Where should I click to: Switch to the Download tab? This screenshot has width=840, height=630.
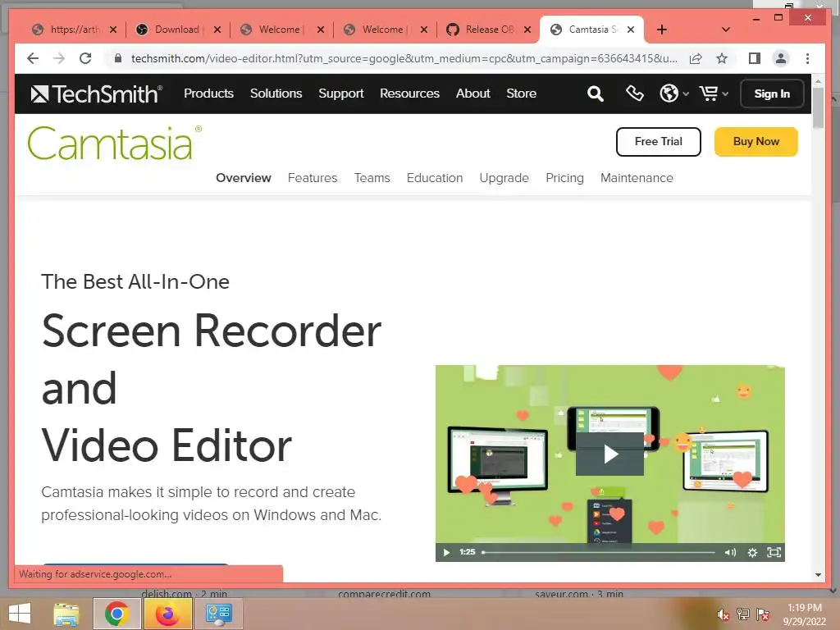[x=176, y=30]
